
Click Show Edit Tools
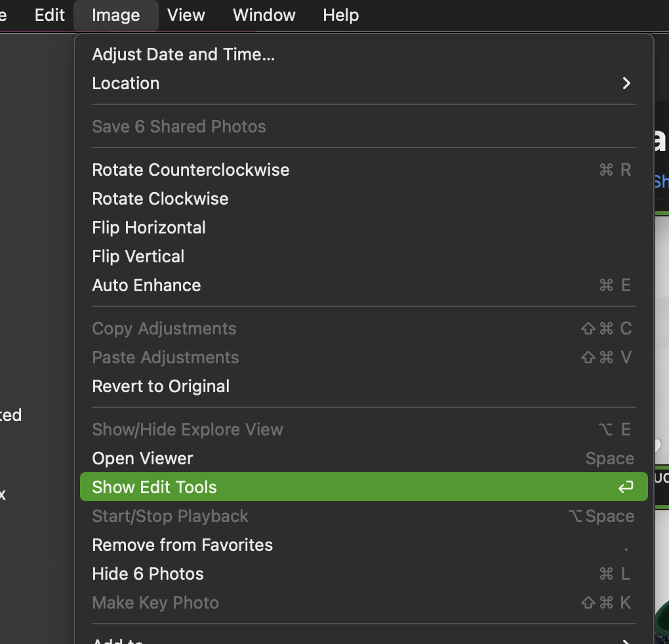154,487
